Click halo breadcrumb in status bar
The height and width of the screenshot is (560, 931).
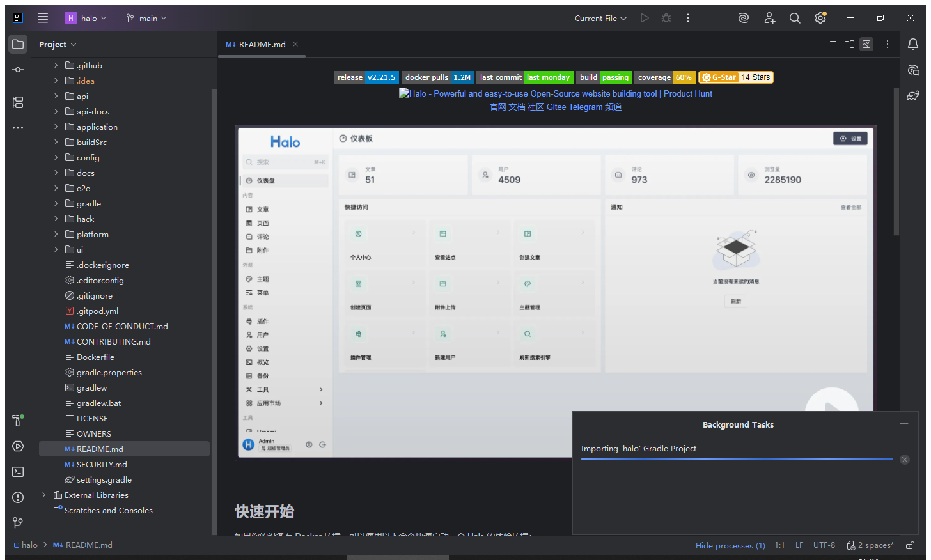(26, 545)
